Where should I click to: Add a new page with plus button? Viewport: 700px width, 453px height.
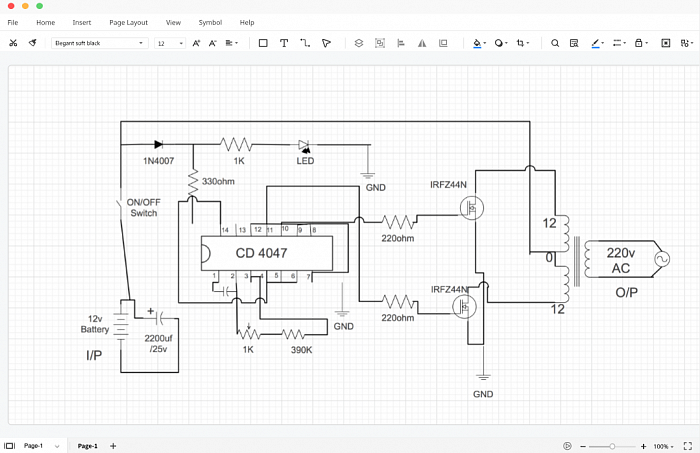(113, 445)
